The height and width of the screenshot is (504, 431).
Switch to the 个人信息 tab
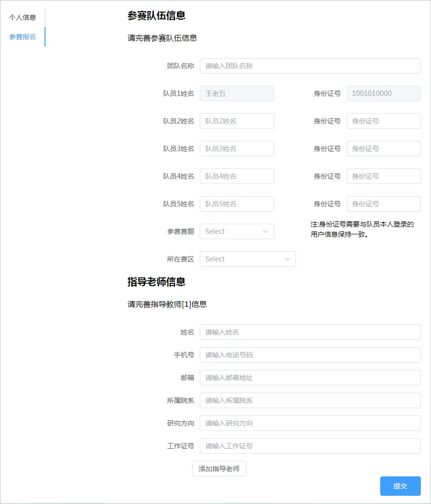pos(23,17)
